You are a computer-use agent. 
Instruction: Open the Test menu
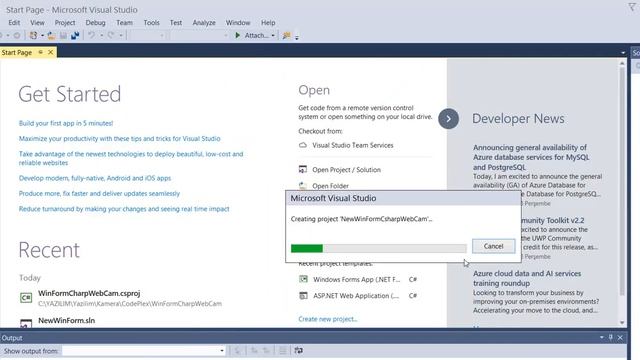(x=176, y=23)
